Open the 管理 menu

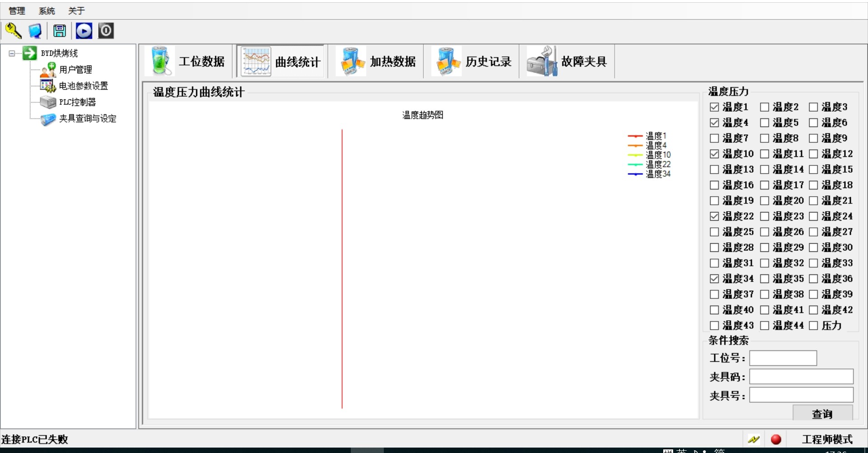point(17,11)
